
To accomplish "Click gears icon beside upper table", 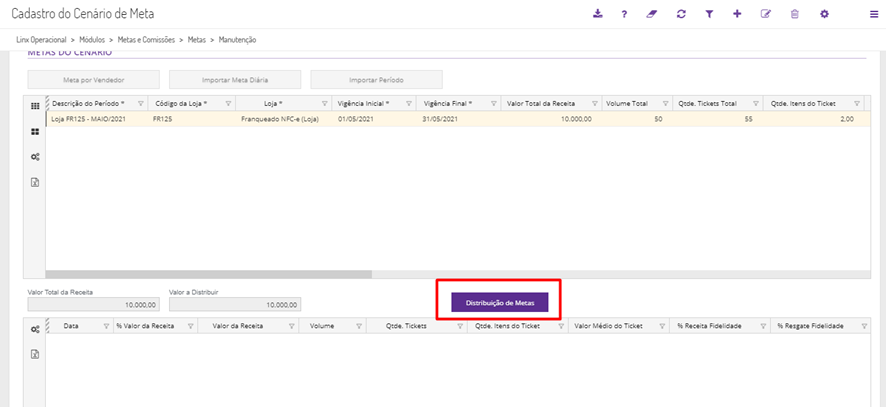I will 34,157.
